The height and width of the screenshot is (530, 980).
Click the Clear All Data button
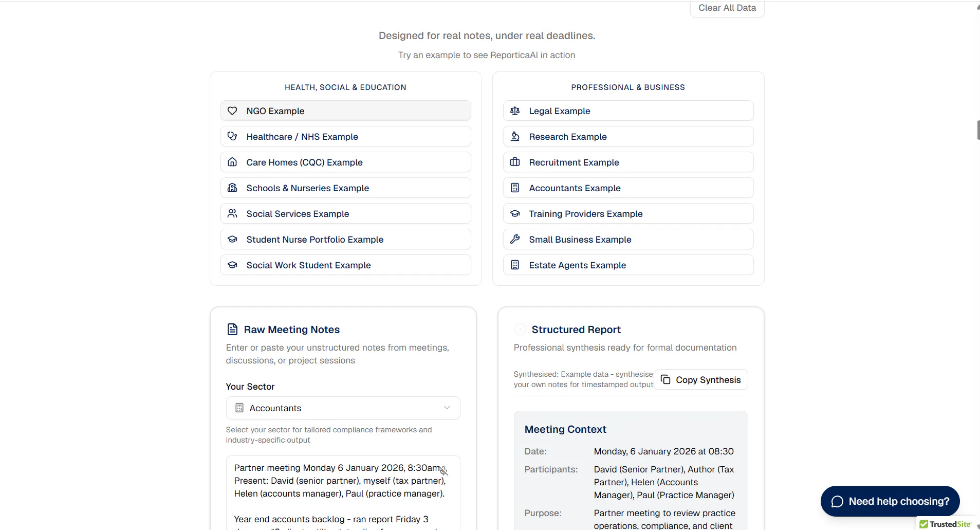coord(727,8)
